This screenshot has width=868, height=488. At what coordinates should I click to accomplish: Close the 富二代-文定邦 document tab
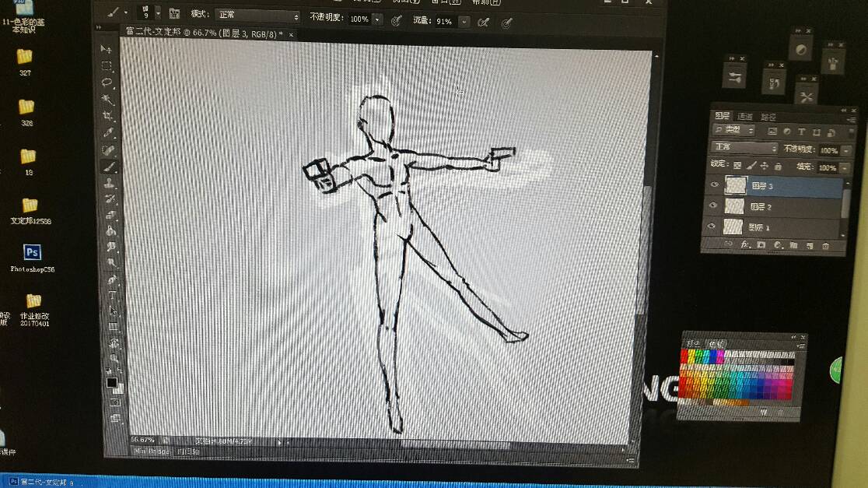[x=291, y=34]
